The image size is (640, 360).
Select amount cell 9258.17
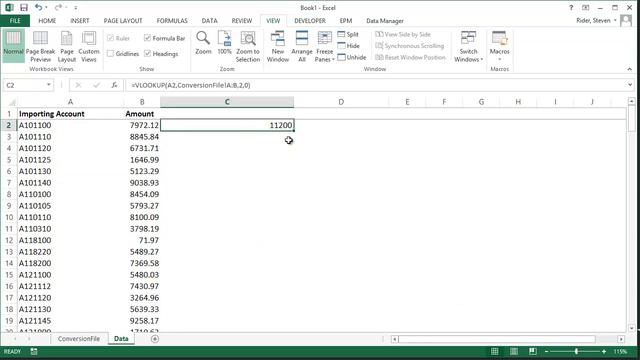tap(142, 321)
